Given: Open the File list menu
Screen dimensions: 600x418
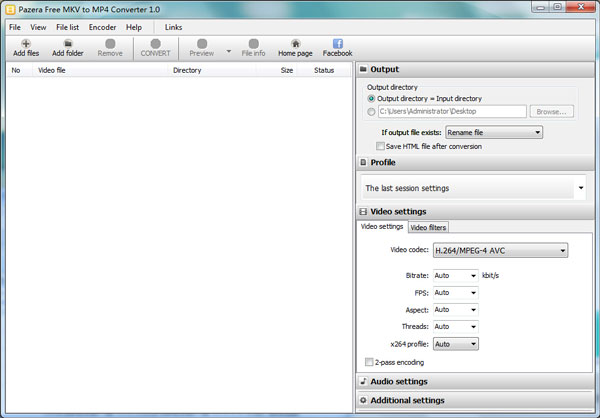Looking at the screenshot, I should tap(67, 27).
